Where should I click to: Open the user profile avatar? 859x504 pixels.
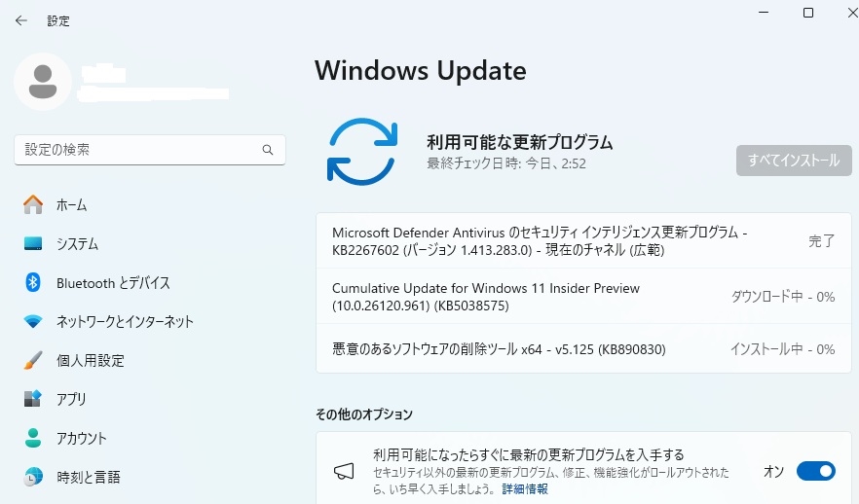(x=43, y=82)
